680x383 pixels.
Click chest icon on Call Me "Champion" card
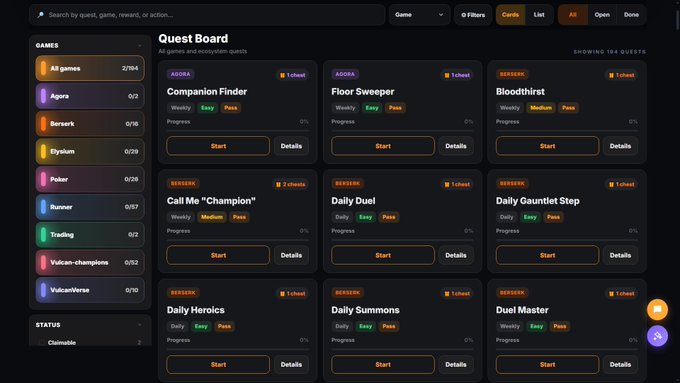(278, 184)
